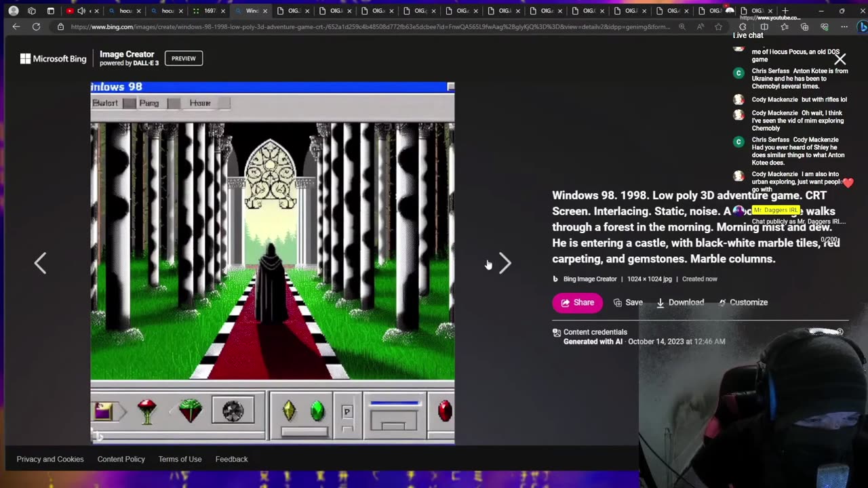Open browser extensions puzzle icon

pyautogui.click(x=743, y=26)
